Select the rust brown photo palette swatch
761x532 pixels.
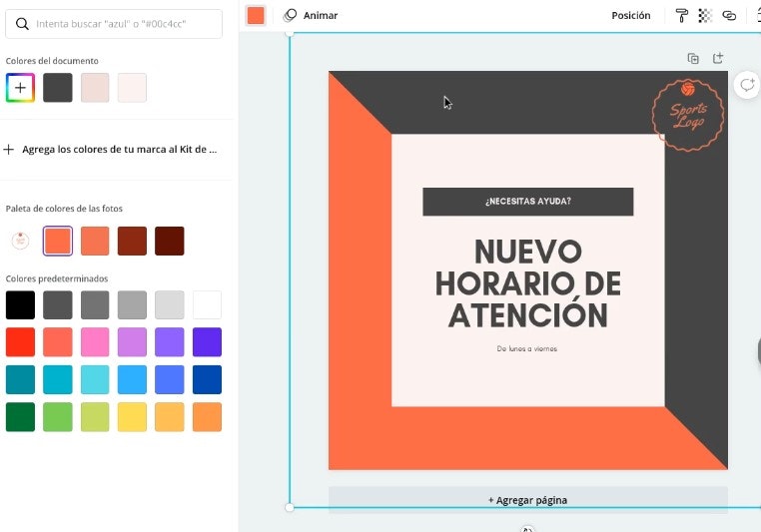tap(132, 241)
